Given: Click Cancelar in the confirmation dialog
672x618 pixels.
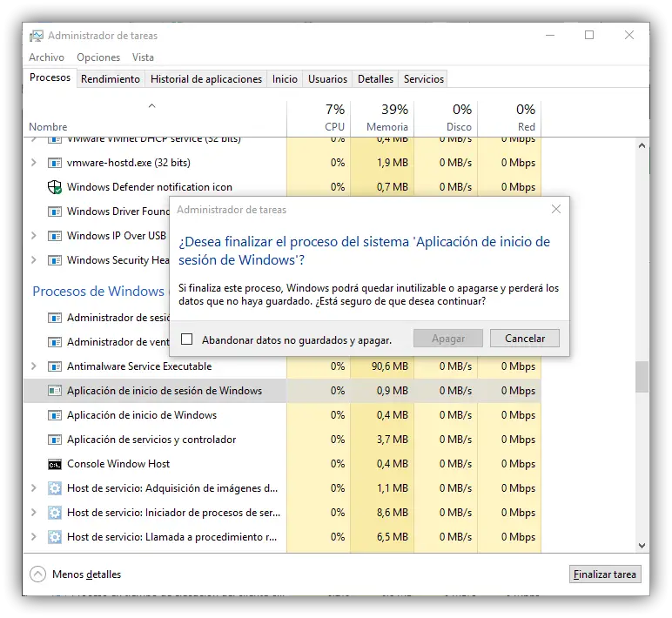Looking at the screenshot, I should [x=525, y=339].
